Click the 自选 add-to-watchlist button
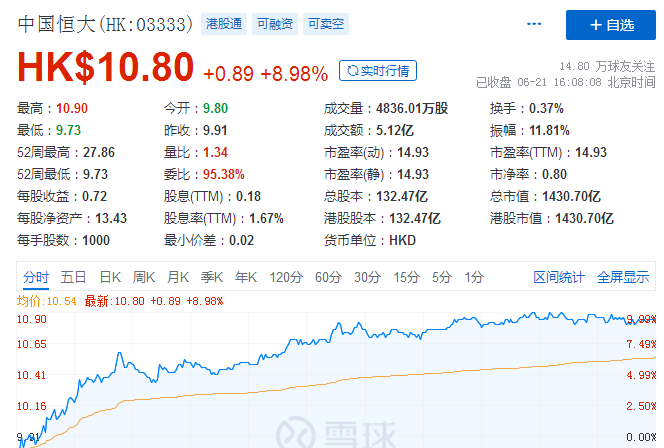664x448 pixels. point(611,25)
